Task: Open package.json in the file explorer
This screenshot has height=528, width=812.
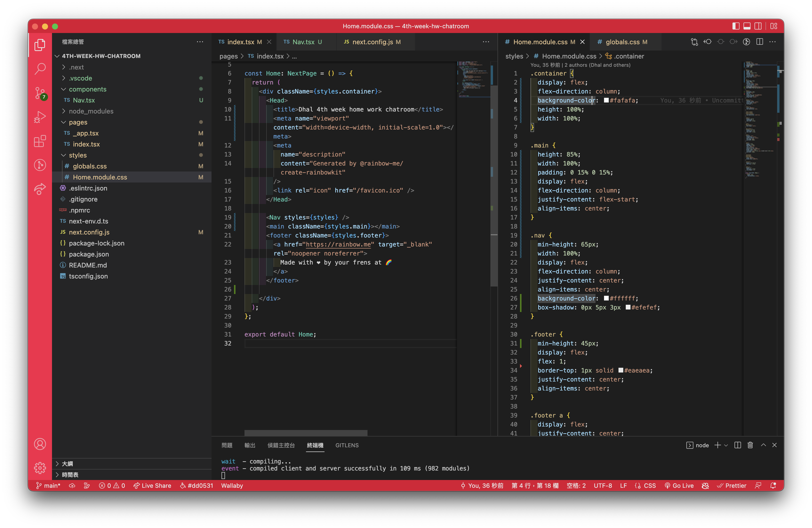Action: (x=89, y=254)
